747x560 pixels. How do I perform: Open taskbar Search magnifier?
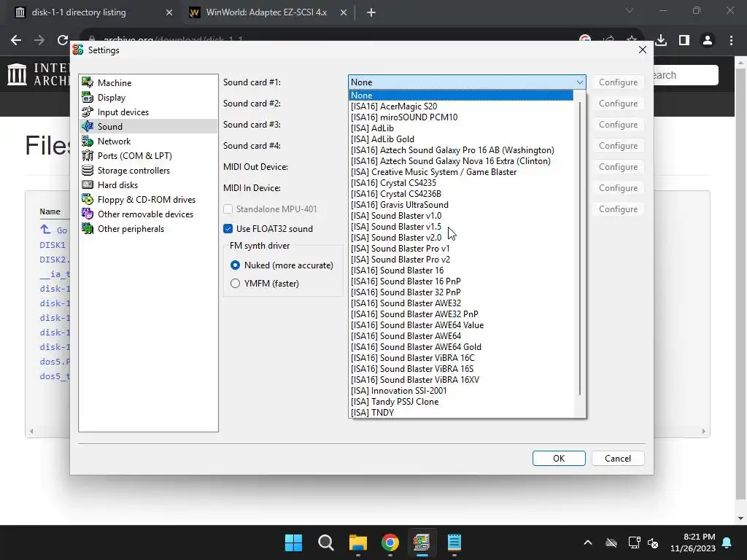tap(326, 542)
